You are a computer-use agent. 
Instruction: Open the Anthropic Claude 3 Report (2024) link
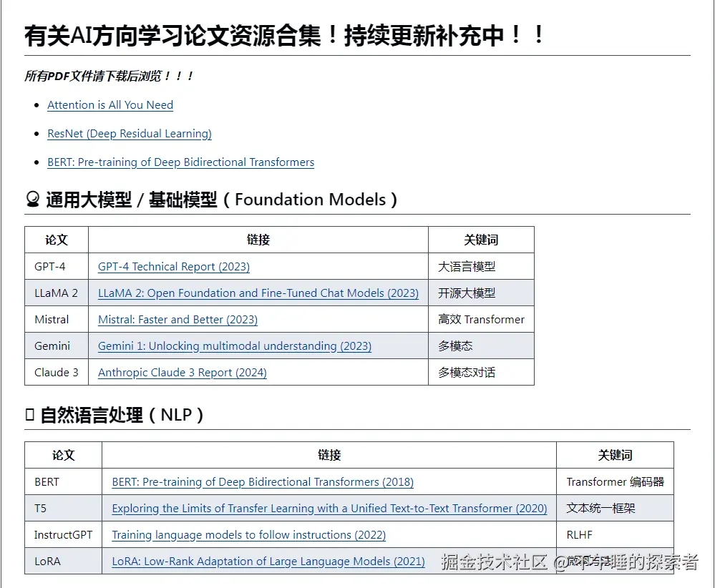(183, 372)
